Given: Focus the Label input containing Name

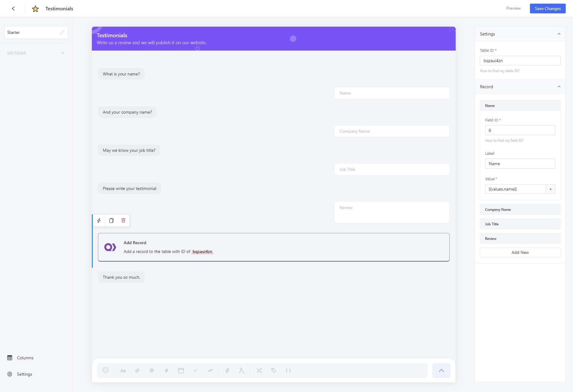Looking at the screenshot, I should pyautogui.click(x=520, y=164).
